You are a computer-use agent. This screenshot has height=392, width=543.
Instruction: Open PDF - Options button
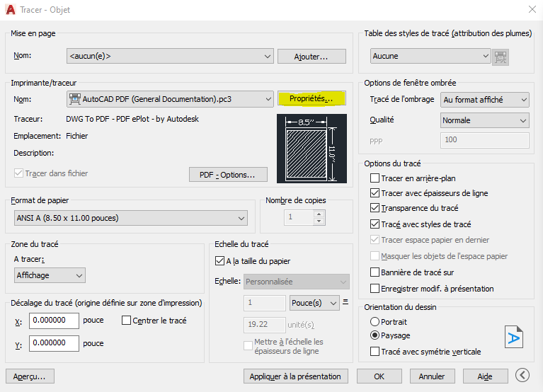[x=228, y=175]
